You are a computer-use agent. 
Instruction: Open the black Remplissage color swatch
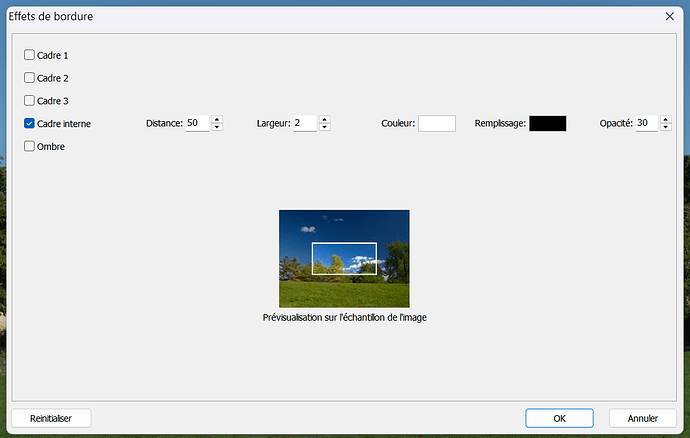tap(547, 123)
